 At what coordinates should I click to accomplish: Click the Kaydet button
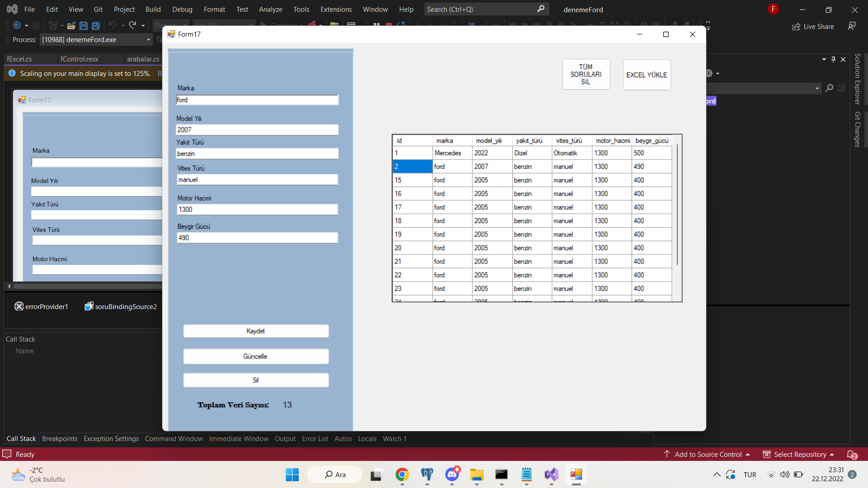point(255,331)
